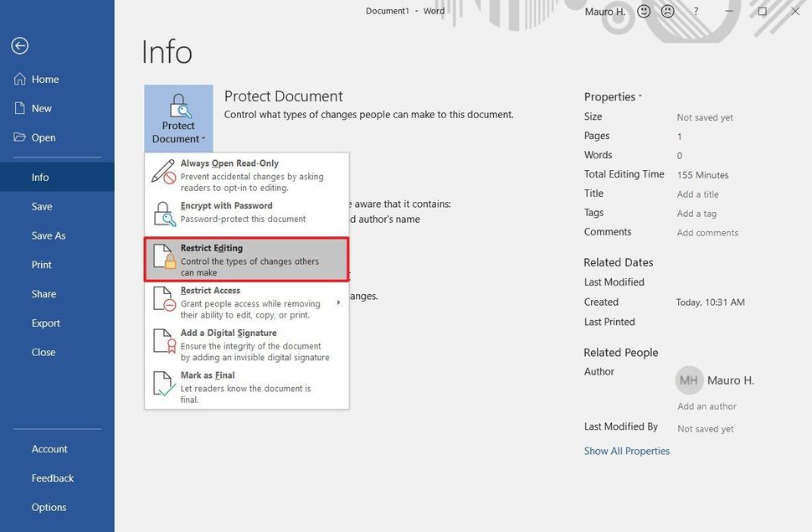Click the Feedback smiley icon in the title bar
The image size is (812, 532).
click(642, 11)
